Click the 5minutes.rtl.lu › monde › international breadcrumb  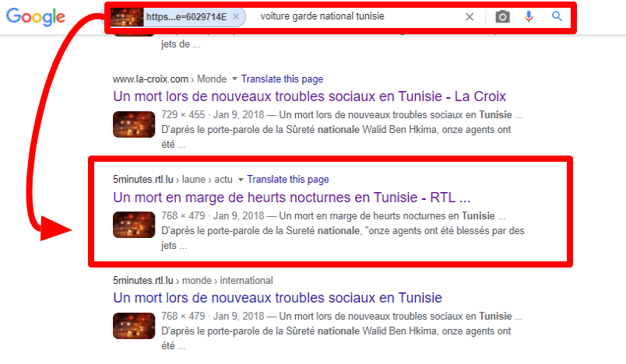point(193,280)
